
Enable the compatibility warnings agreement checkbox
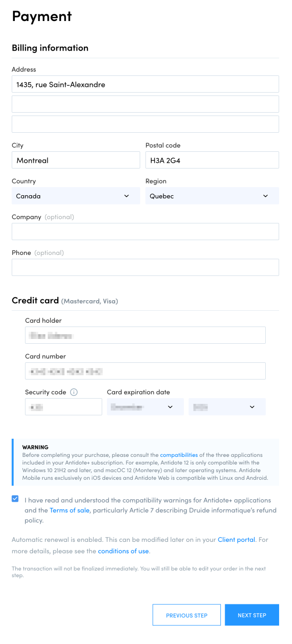click(15, 499)
